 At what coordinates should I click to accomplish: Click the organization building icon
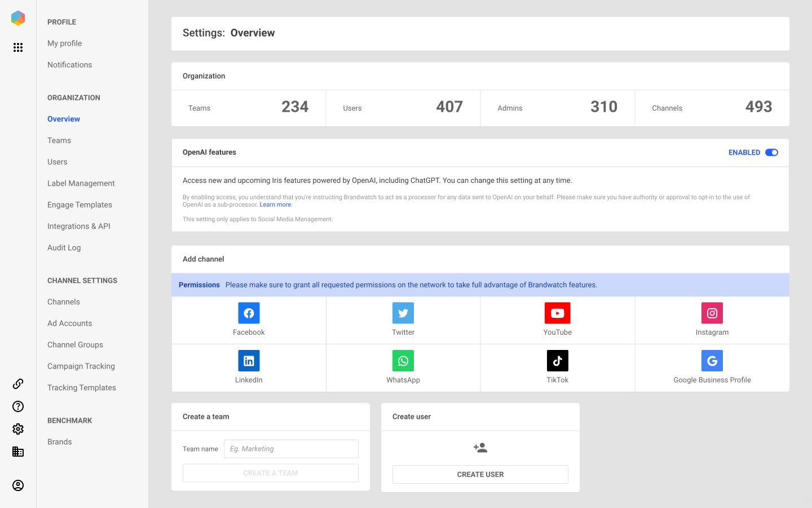(x=18, y=452)
